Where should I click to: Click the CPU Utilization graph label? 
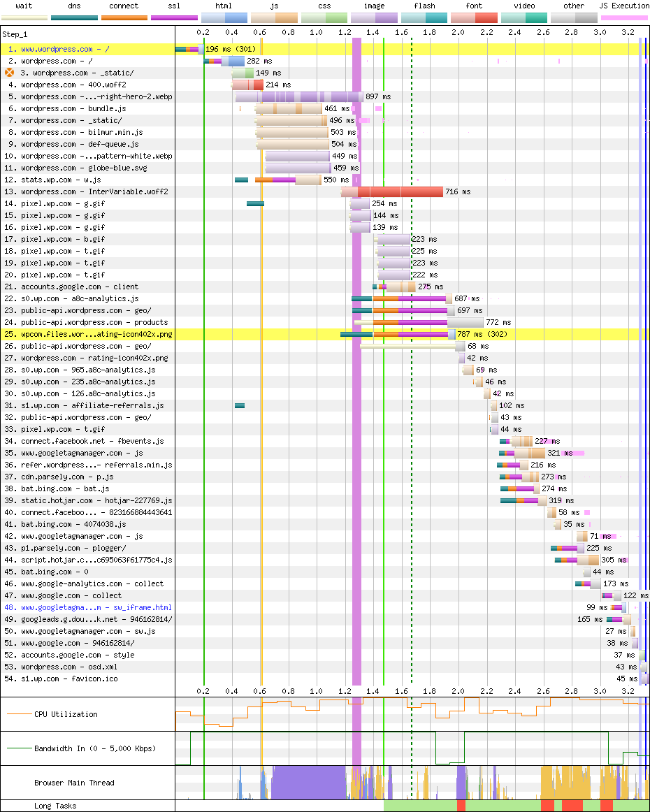[66, 714]
